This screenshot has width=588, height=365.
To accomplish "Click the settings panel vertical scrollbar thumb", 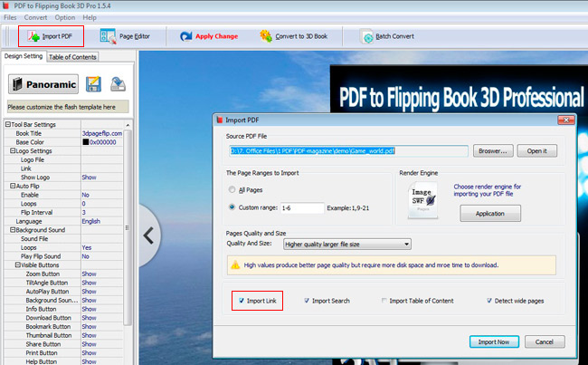I will click(128, 227).
